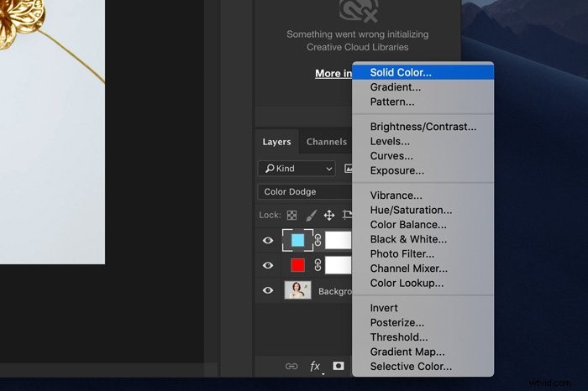The image size is (588, 391).
Task: Open the Color Dodge blend mode dropdown
Action: [304, 192]
